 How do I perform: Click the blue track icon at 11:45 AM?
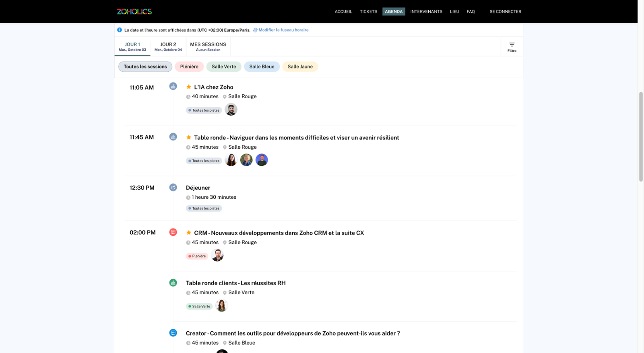pyautogui.click(x=173, y=137)
